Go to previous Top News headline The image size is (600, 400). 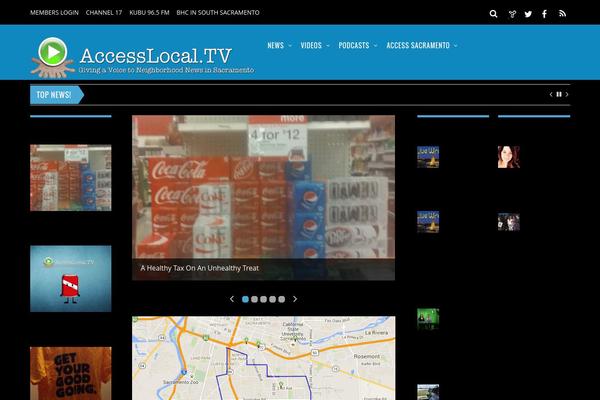(x=551, y=94)
